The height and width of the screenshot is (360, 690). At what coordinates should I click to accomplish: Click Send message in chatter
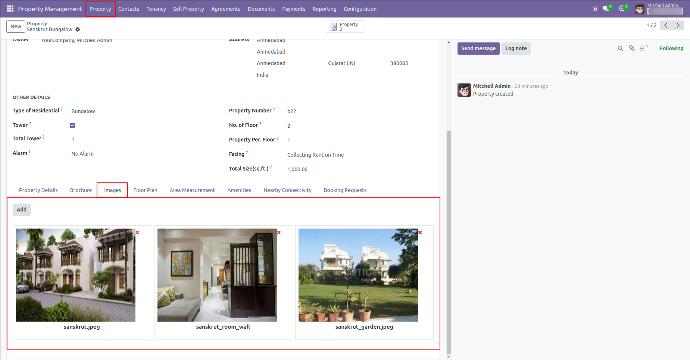pos(478,48)
